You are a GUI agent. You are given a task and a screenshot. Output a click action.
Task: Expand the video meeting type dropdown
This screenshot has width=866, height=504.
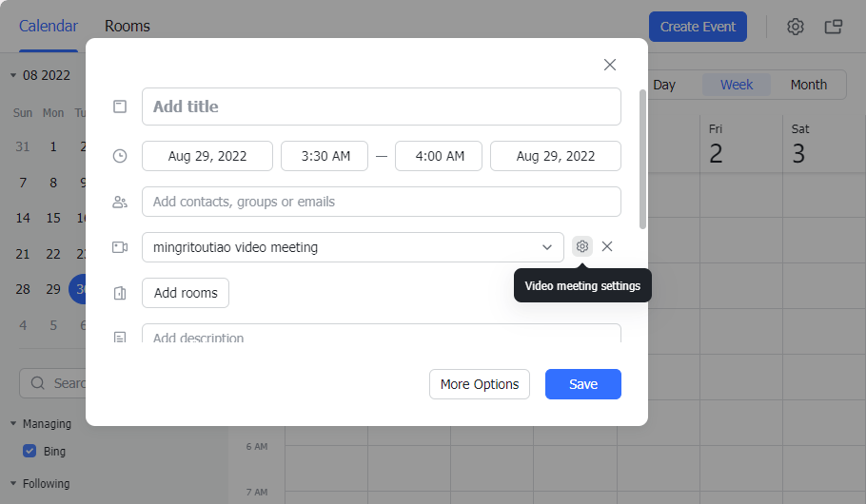[x=547, y=247]
